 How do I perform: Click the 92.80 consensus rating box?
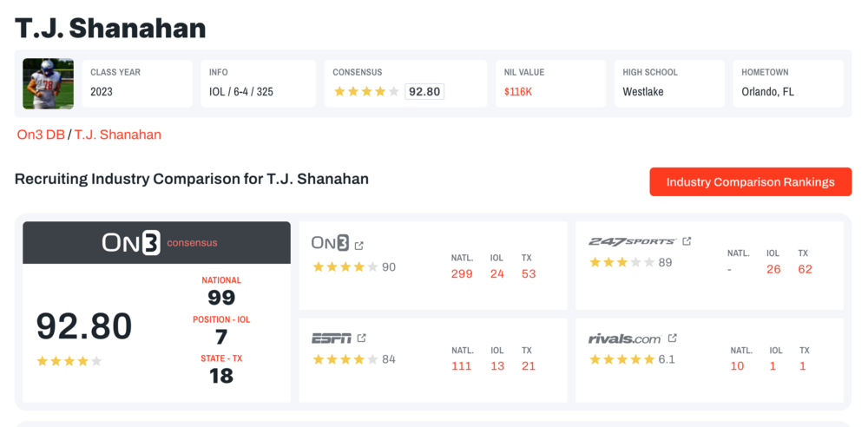coord(424,91)
